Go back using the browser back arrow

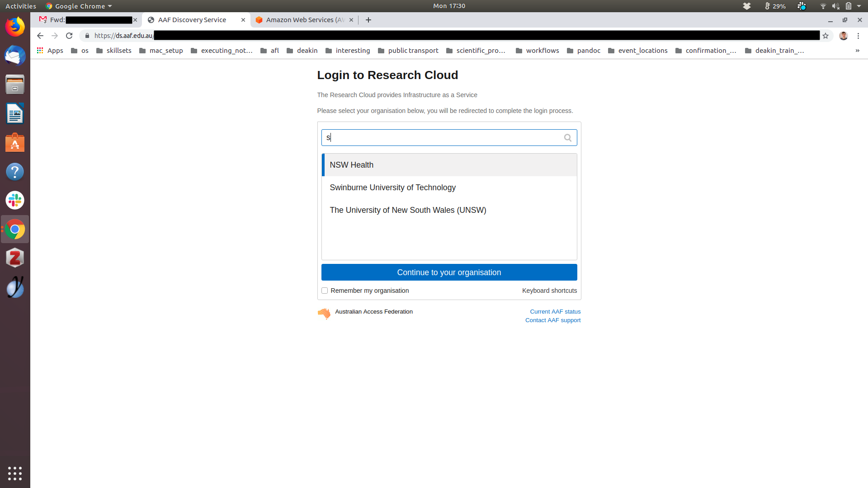[x=40, y=36]
